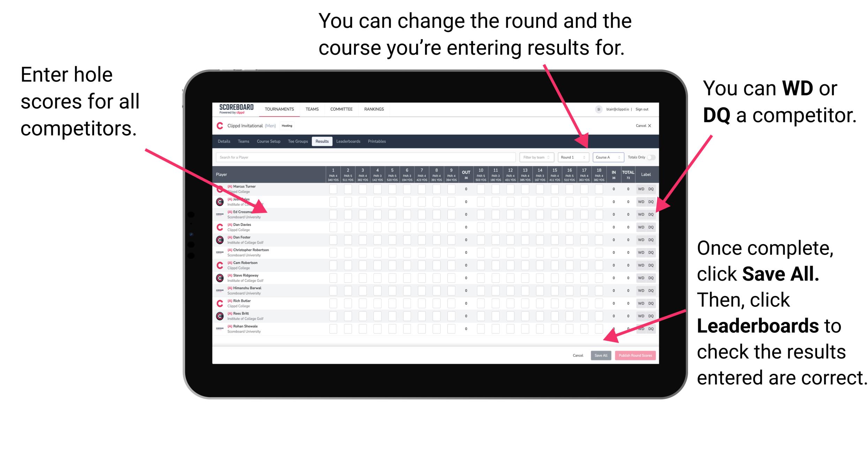
Task: Click DQ button for Marcus Turner
Action: [x=650, y=189]
